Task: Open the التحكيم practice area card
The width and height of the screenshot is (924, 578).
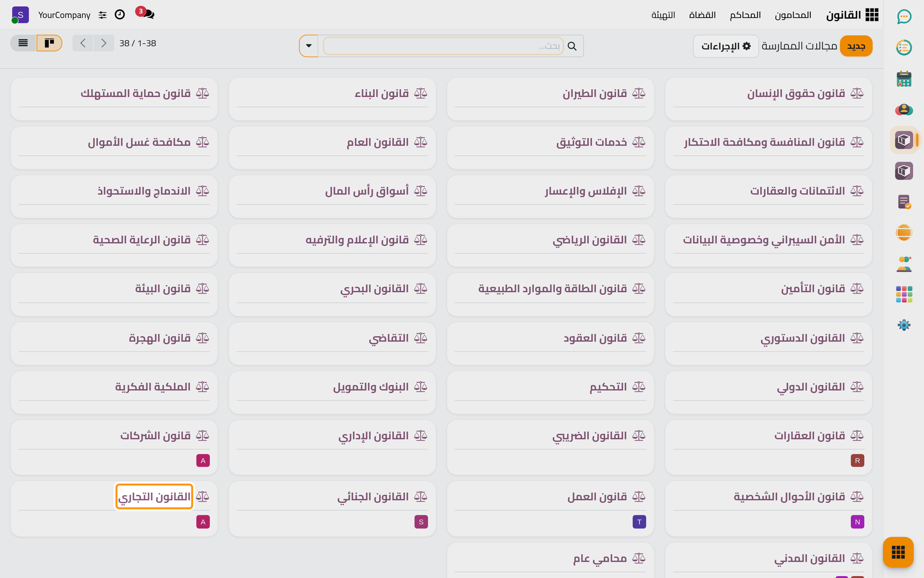Action: (550, 393)
